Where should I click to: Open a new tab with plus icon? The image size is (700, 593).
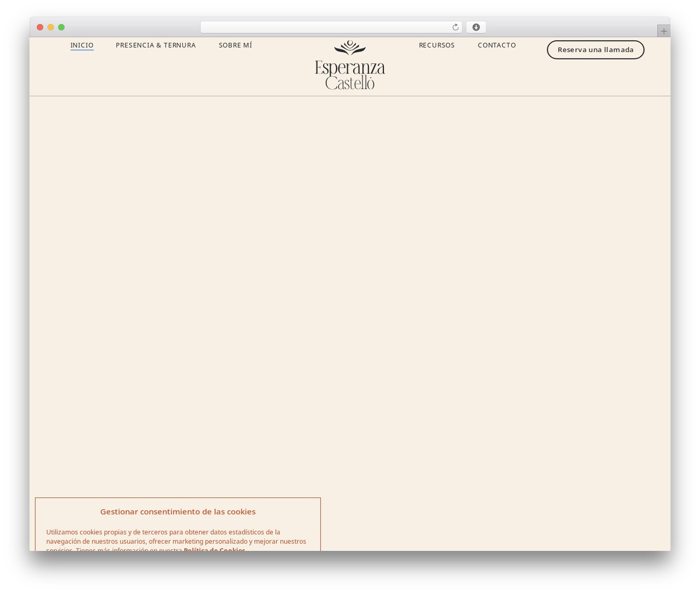663,31
